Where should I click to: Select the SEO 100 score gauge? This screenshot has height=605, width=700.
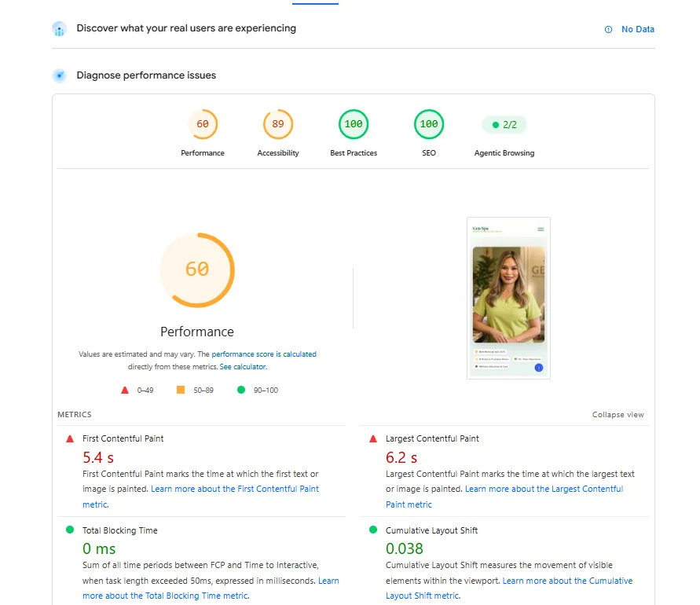(429, 124)
